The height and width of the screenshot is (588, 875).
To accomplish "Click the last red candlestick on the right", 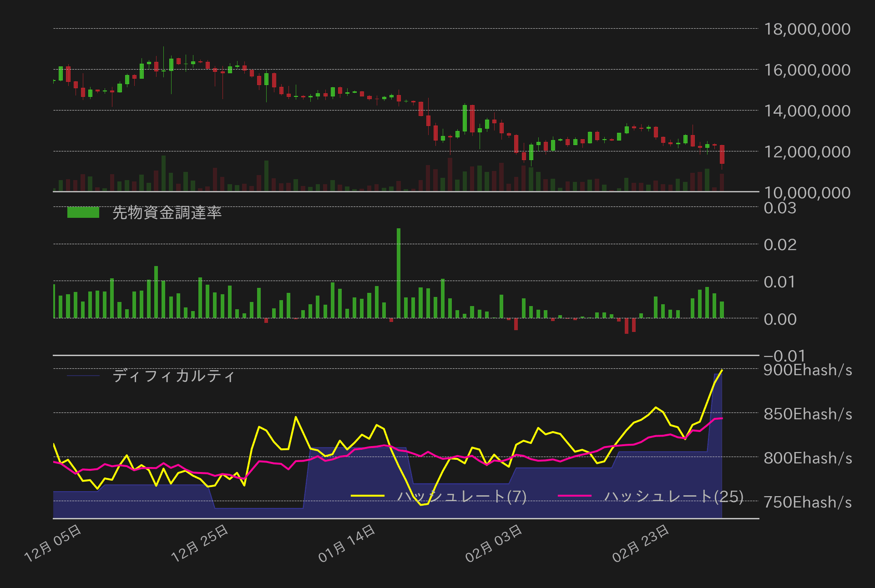I will (722, 155).
